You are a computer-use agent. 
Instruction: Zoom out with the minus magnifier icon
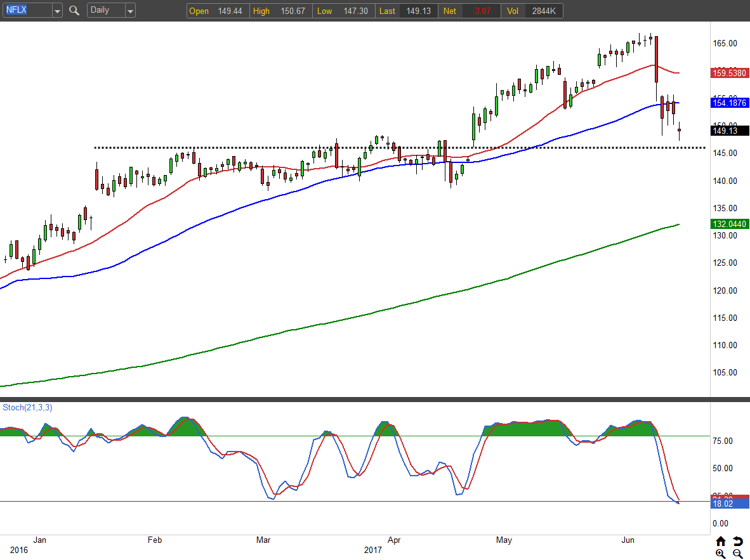(x=737, y=554)
